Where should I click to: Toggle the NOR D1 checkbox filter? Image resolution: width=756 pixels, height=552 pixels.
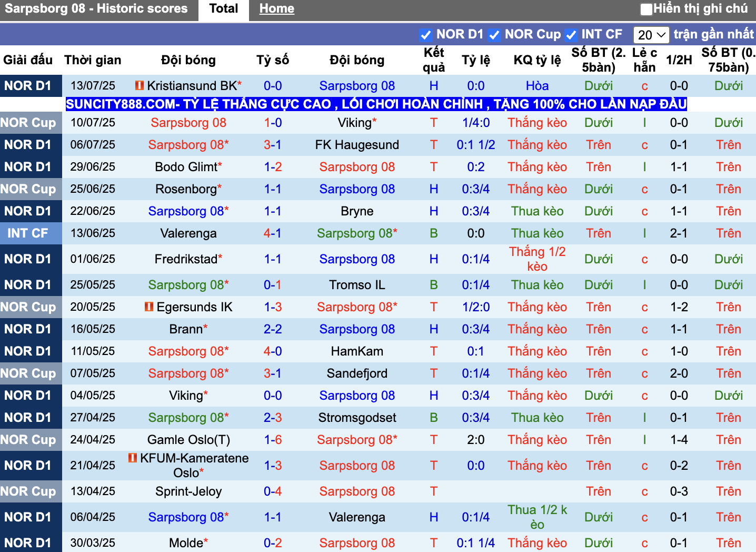tap(426, 35)
